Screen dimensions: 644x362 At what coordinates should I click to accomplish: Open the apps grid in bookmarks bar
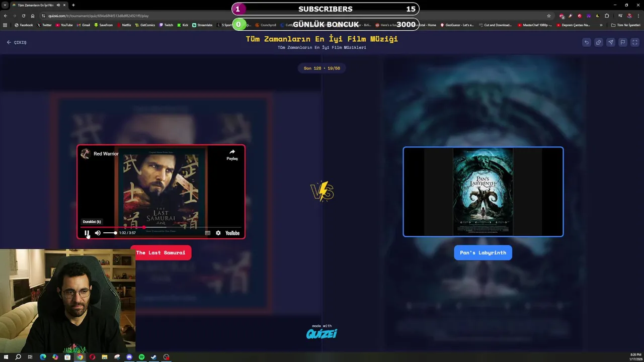[x=5, y=25]
